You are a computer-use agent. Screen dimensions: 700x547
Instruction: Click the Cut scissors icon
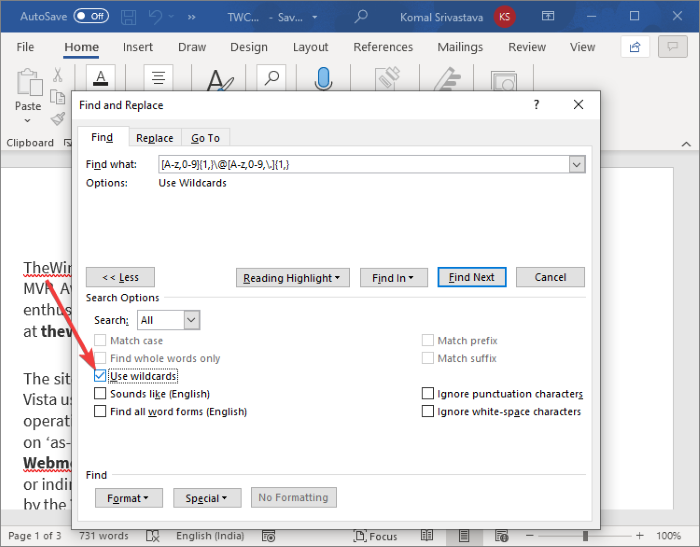click(58, 75)
